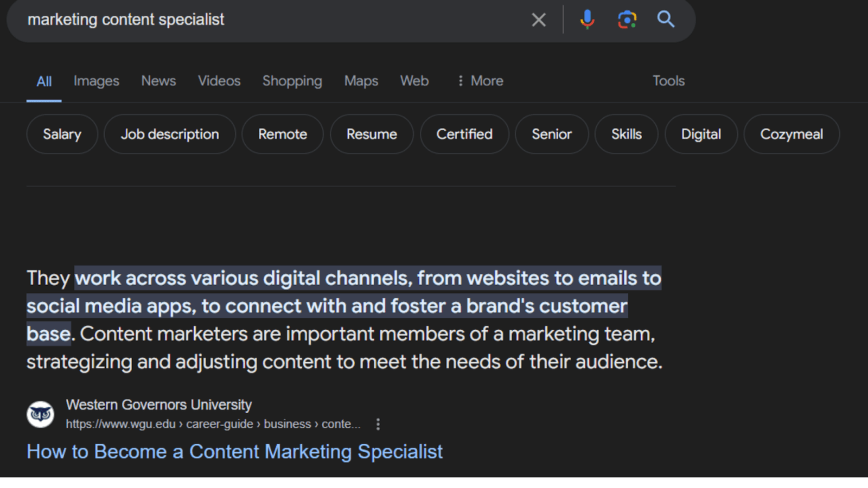Image resolution: width=868 pixels, height=488 pixels.
Task: Select the Certified filter chip
Action: pos(464,134)
